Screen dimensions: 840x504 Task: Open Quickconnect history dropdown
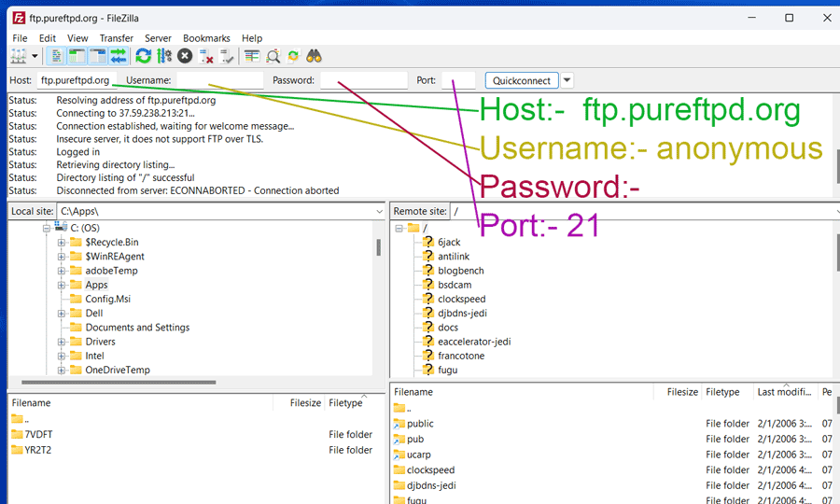(567, 80)
